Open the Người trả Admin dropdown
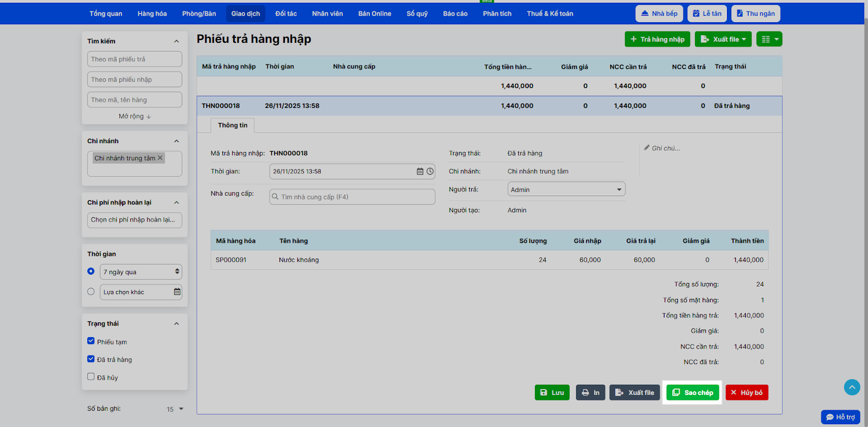Image resolution: width=868 pixels, height=427 pixels. pos(566,189)
